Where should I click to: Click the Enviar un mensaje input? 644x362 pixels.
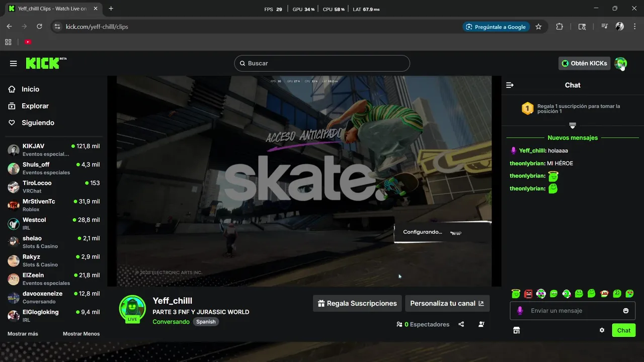[x=573, y=311]
